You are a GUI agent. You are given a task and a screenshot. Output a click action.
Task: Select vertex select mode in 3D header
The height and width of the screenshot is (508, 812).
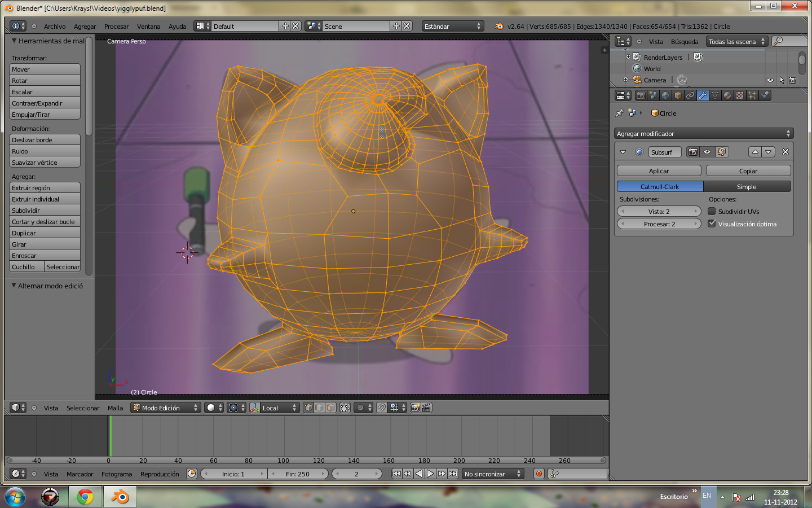pyautogui.click(x=308, y=408)
